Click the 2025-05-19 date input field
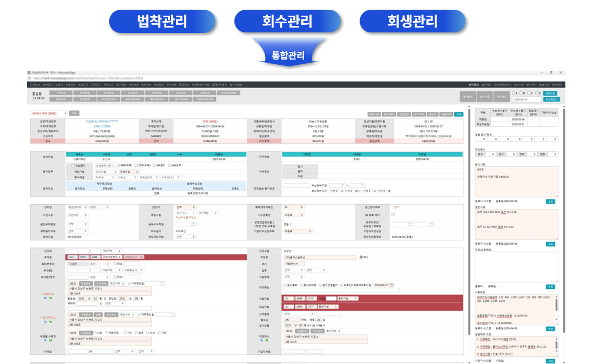 coord(527,99)
